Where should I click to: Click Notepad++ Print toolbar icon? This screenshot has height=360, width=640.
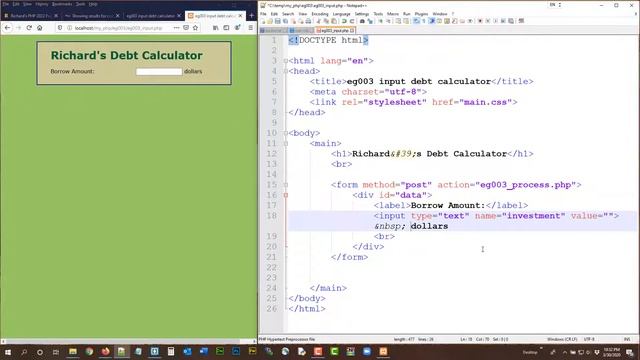click(308, 21)
